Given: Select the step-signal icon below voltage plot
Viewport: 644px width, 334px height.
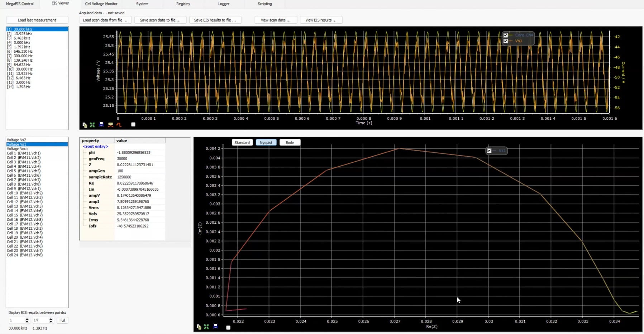Looking at the screenshot, I should click(x=119, y=125).
